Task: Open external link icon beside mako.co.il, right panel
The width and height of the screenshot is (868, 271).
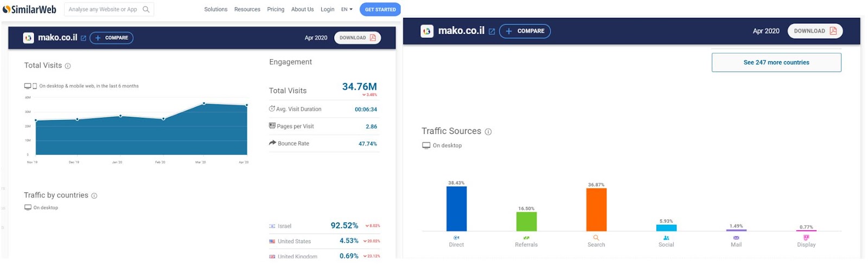Action: pyautogui.click(x=492, y=31)
